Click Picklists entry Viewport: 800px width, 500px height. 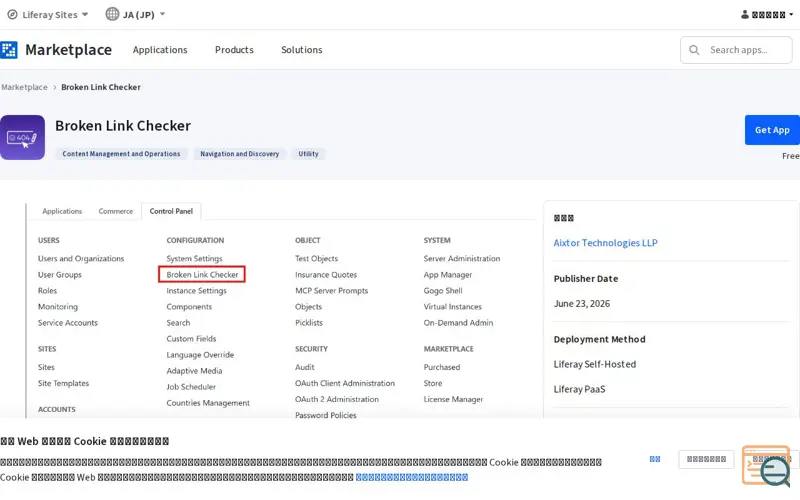[x=309, y=323]
